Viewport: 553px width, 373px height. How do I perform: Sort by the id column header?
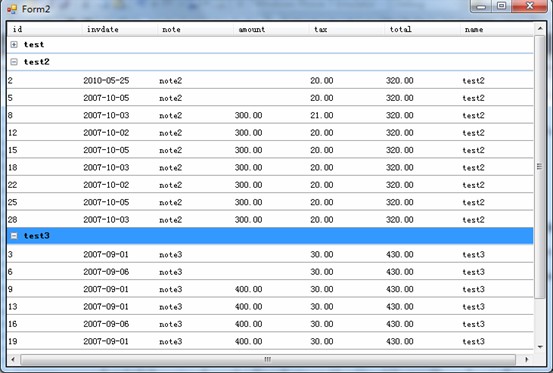(44, 29)
